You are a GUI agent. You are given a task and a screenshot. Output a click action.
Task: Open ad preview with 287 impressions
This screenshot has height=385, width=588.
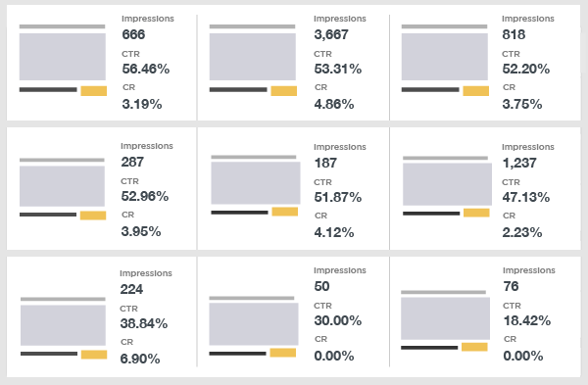coord(63,186)
